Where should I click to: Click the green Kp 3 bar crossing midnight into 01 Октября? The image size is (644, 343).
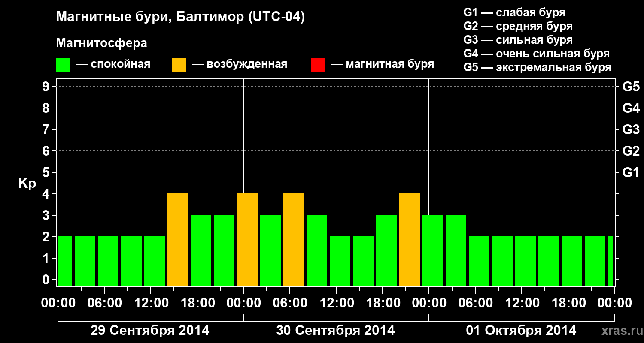click(x=433, y=251)
